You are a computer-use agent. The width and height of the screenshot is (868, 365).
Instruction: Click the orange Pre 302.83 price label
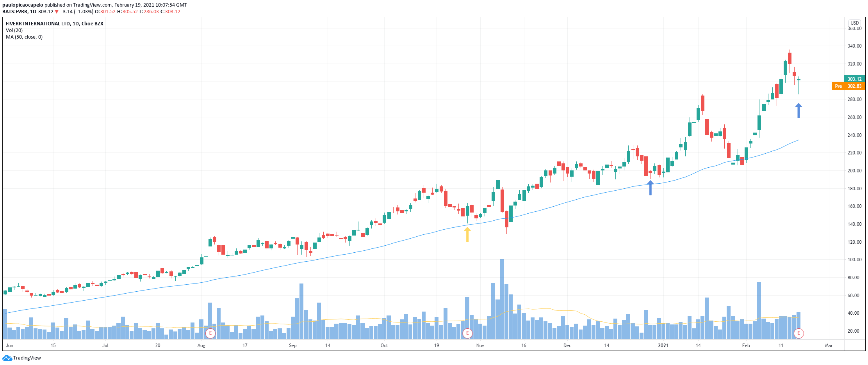(848, 86)
